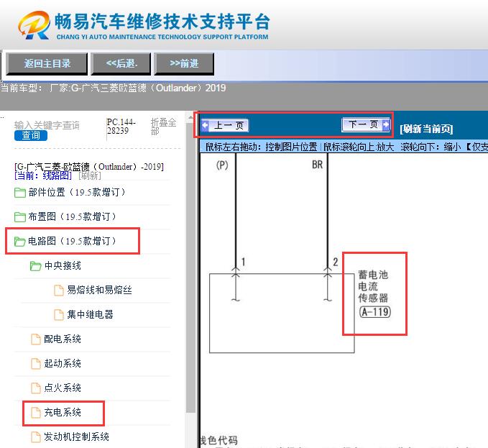Click the 查询 search button
Viewport: 488px width, 448px height.
[x=31, y=135]
